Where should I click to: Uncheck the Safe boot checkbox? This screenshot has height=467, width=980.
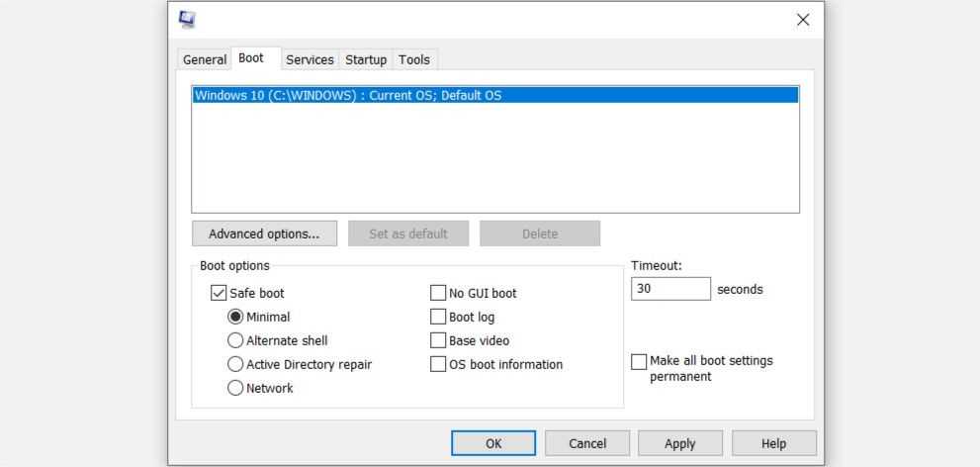[219, 293]
